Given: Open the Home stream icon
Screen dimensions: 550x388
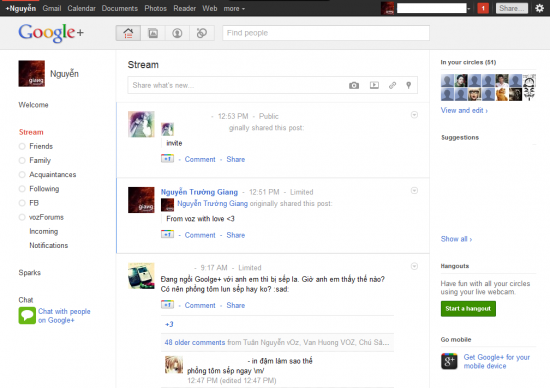Looking at the screenshot, I should (x=128, y=33).
